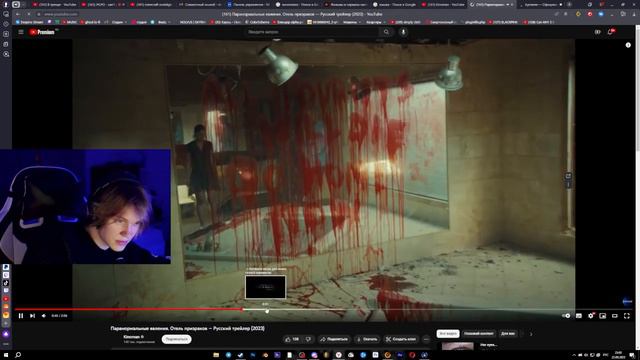The height and width of the screenshot is (360, 640).
Task: Open the TikTok sidebar icon
Action: (x=6, y=282)
